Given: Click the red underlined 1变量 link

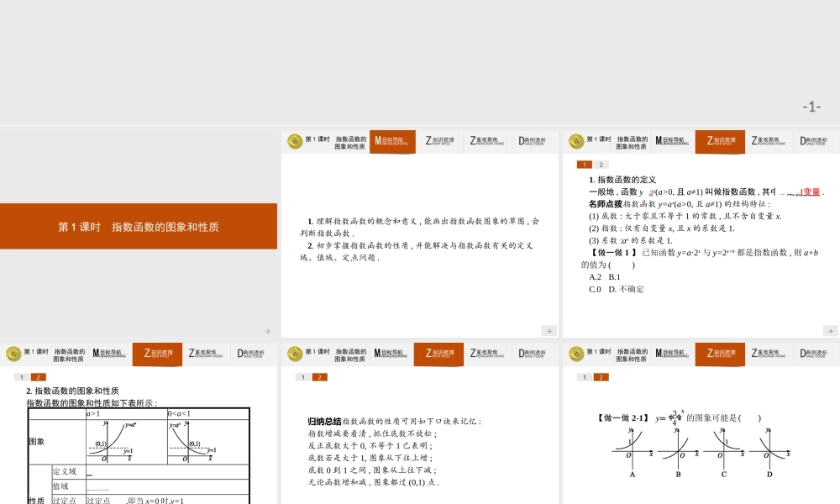Looking at the screenshot, I should [x=811, y=193].
